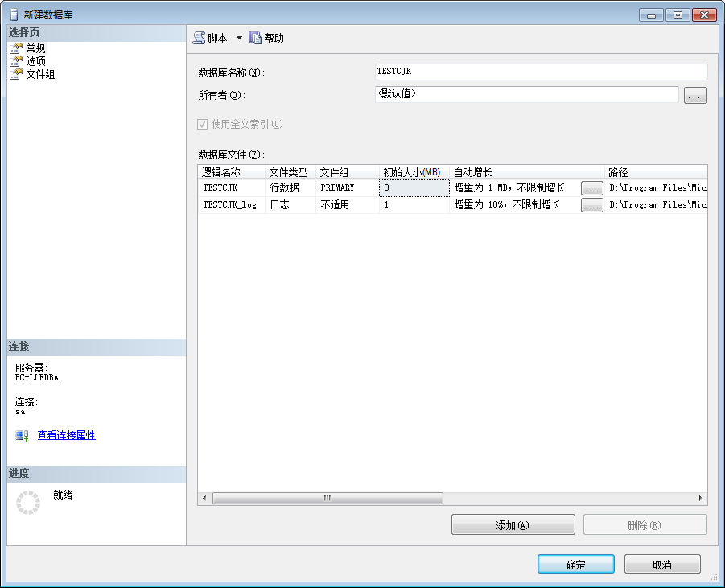Click the 取消 button
Image resolution: width=725 pixels, height=588 pixels.
click(x=662, y=565)
